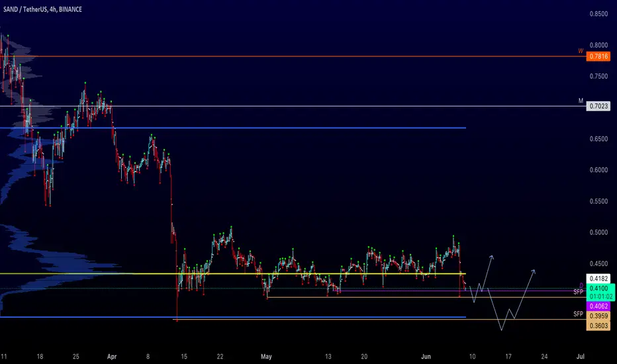The image size is (617, 364).
Task: Click the Jul date axis label
Action: [x=580, y=357]
